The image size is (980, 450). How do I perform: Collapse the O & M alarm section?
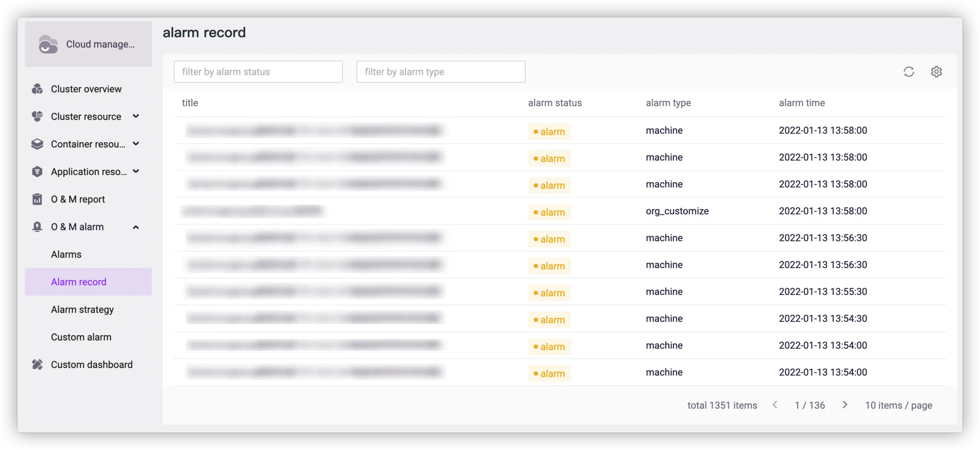(136, 227)
